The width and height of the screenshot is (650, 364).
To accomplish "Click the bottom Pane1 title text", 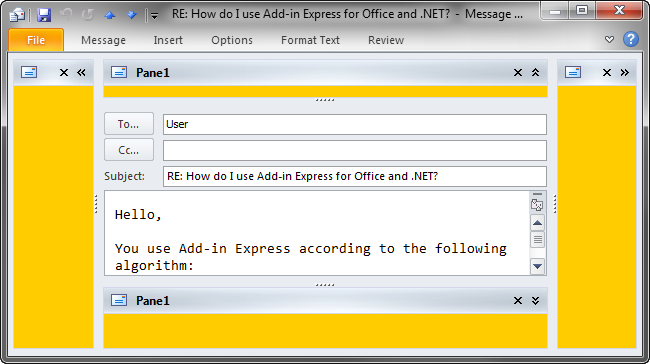I will [153, 301].
